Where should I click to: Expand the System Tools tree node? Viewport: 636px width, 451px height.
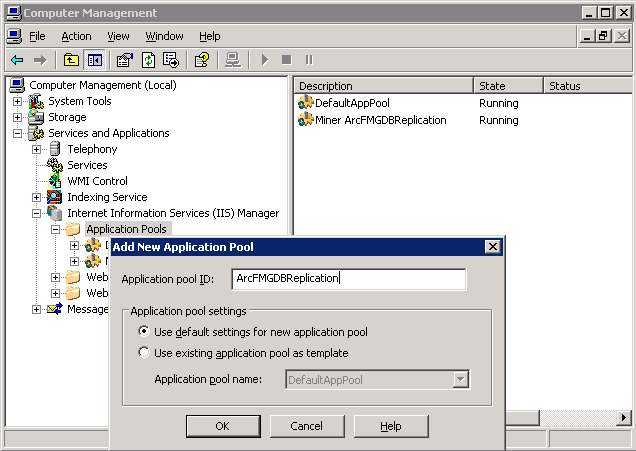pyautogui.click(x=17, y=101)
